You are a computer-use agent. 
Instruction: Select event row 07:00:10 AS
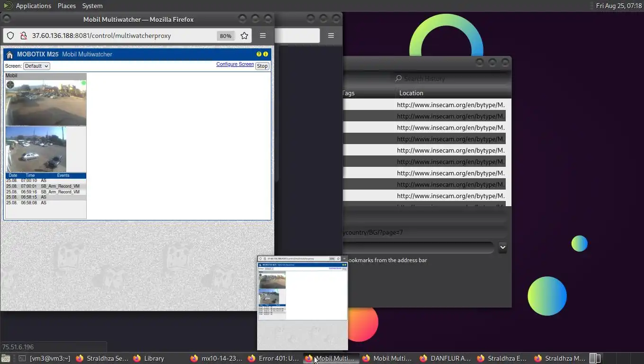coord(46,181)
